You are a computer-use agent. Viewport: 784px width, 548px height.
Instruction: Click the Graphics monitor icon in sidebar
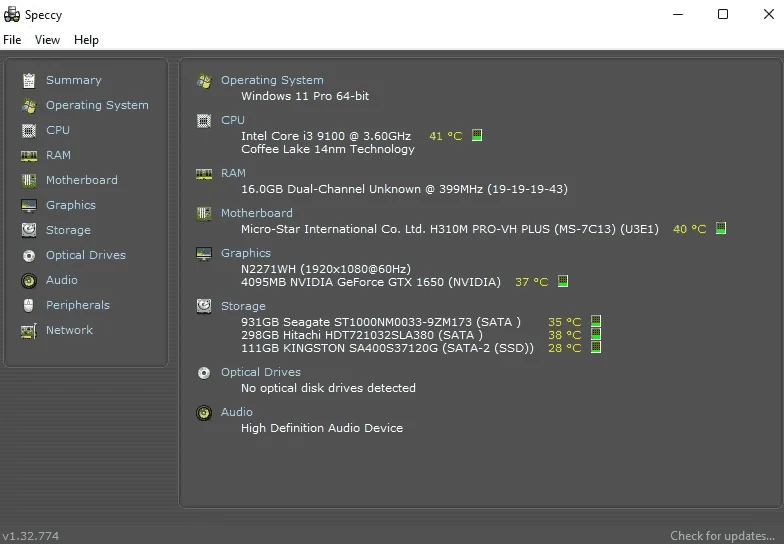[x=29, y=206]
